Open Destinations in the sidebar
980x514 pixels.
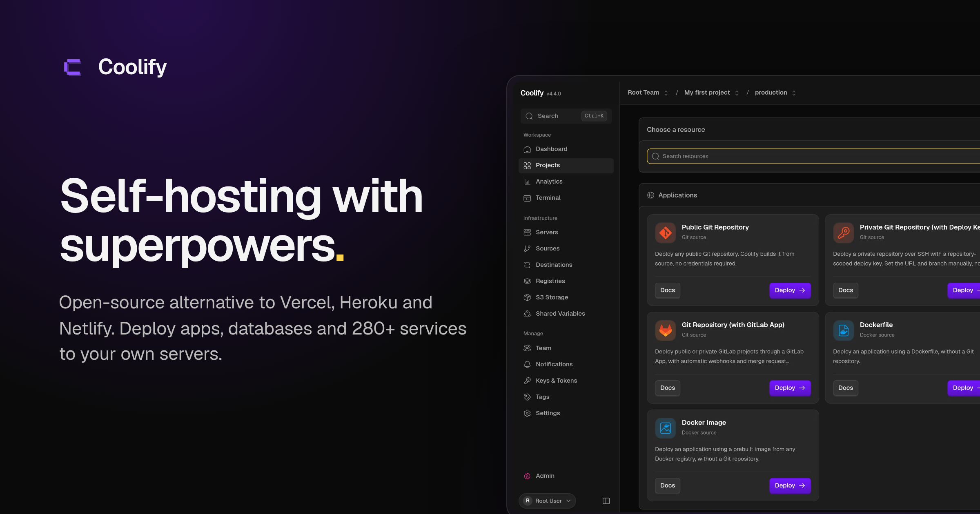(566, 265)
